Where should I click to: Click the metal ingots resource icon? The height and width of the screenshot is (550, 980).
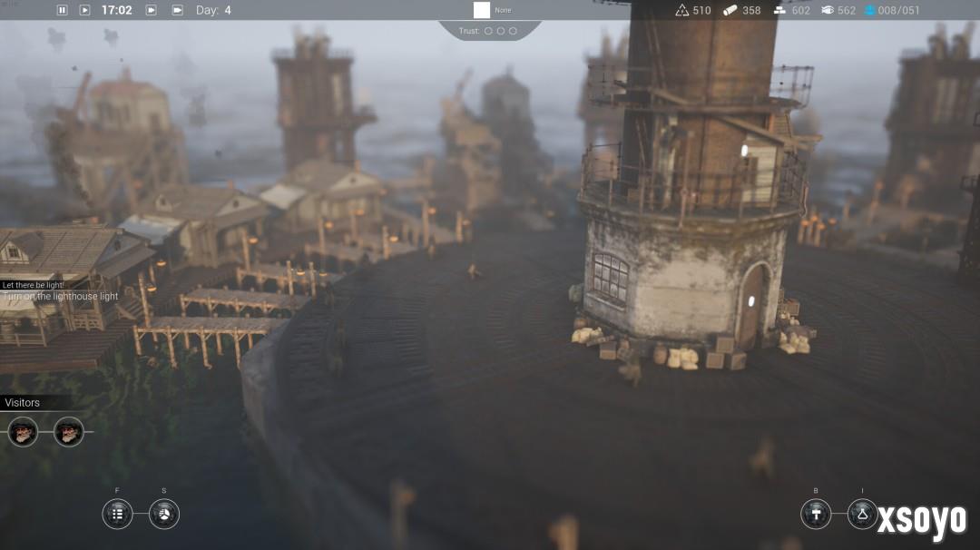[x=779, y=10]
